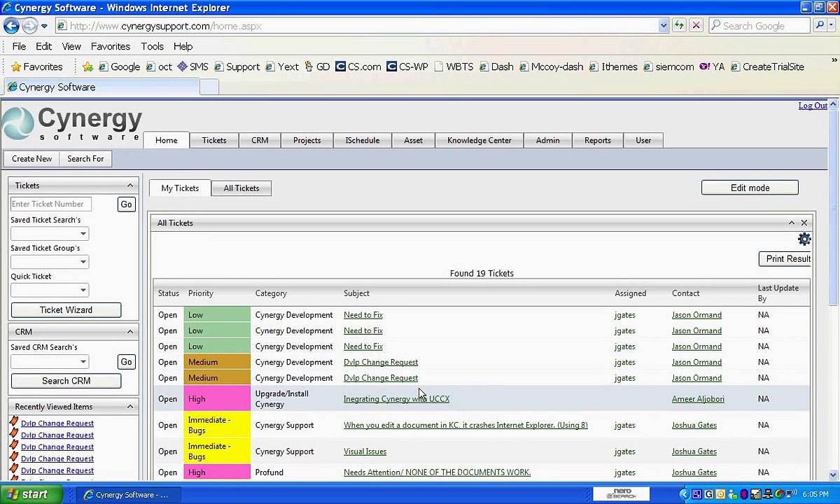Click the add to favorites bar icon
The height and width of the screenshot is (504, 840).
[87, 66]
